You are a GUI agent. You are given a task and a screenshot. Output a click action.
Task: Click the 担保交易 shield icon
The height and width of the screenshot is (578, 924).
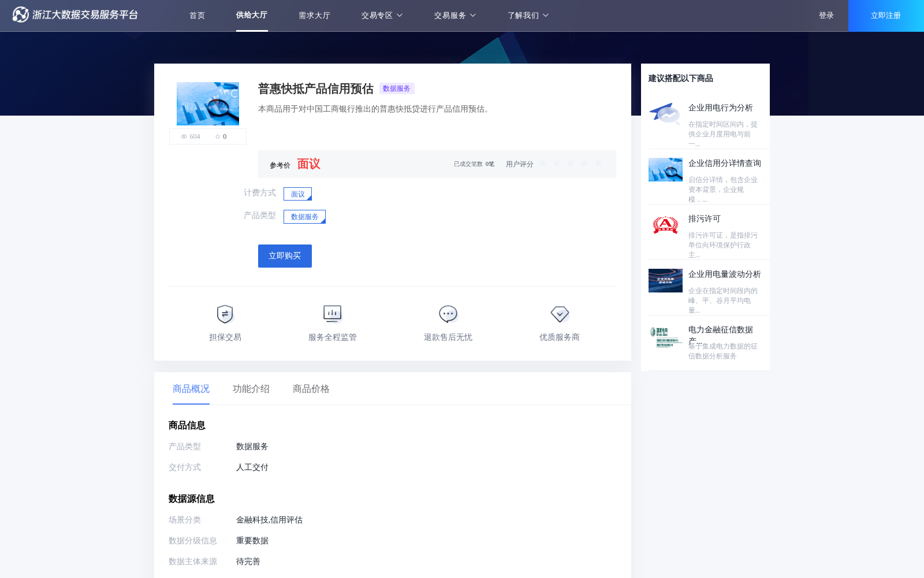(x=225, y=314)
